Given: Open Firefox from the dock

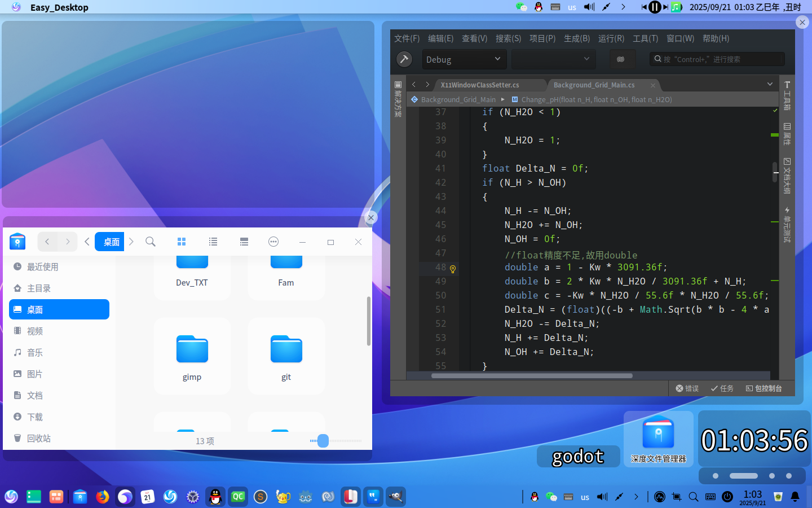Looking at the screenshot, I should coord(103,497).
